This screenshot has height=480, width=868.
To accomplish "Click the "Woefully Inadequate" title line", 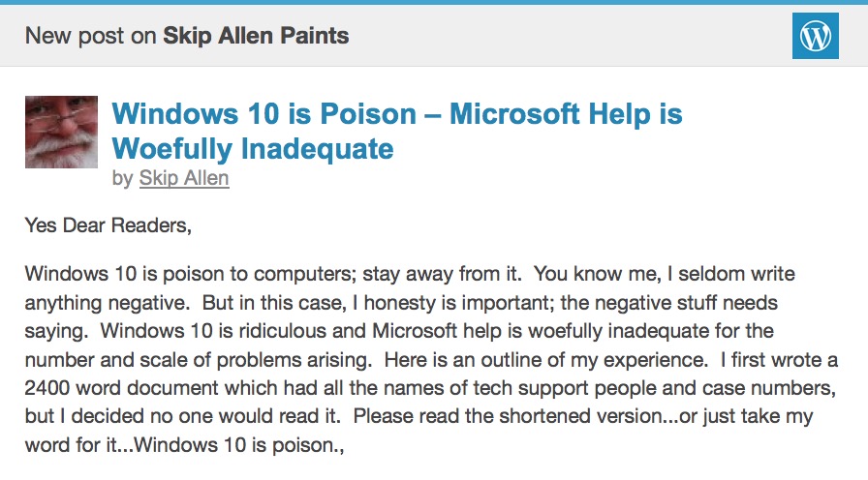I will pyautogui.click(x=253, y=149).
